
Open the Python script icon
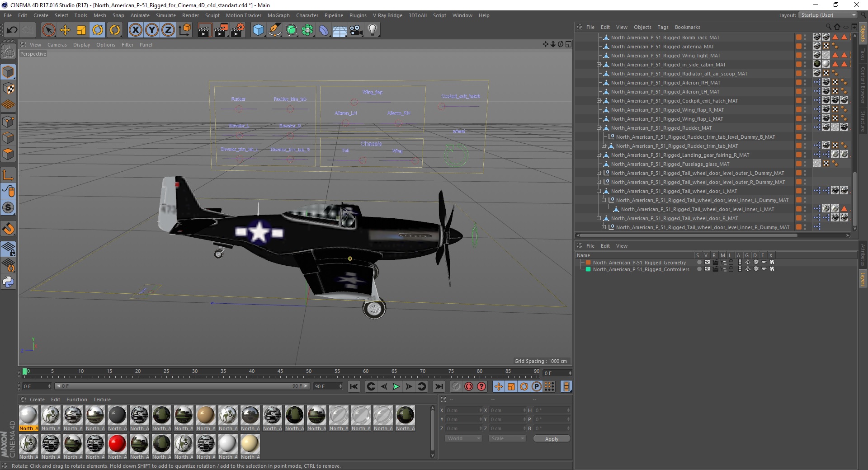pyautogui.click(x=8, y=282)
